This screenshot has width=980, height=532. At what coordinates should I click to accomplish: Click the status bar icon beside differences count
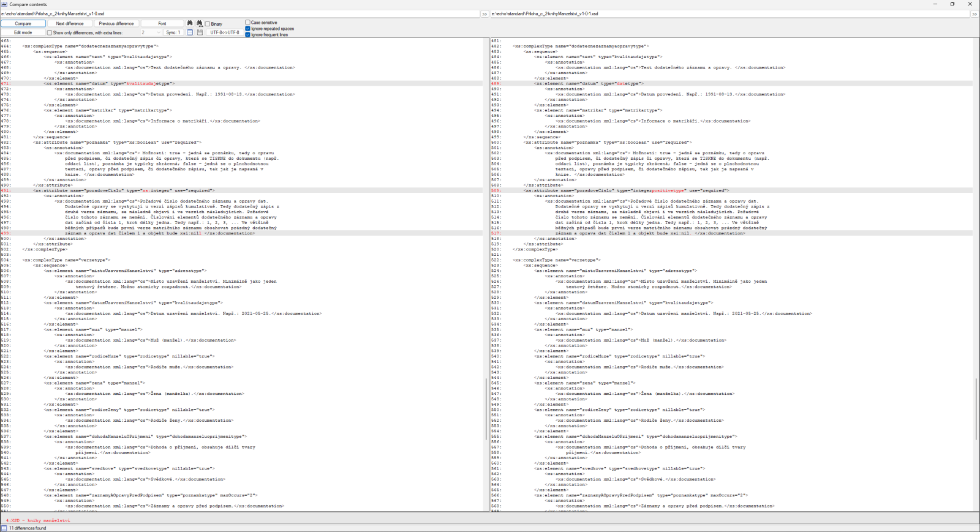tap(4, 528)
